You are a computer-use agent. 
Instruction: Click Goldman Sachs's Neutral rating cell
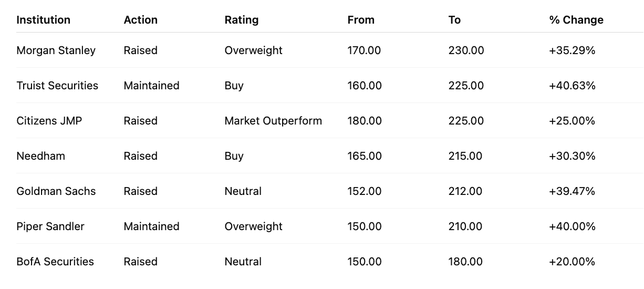click(x=243, y=191)
